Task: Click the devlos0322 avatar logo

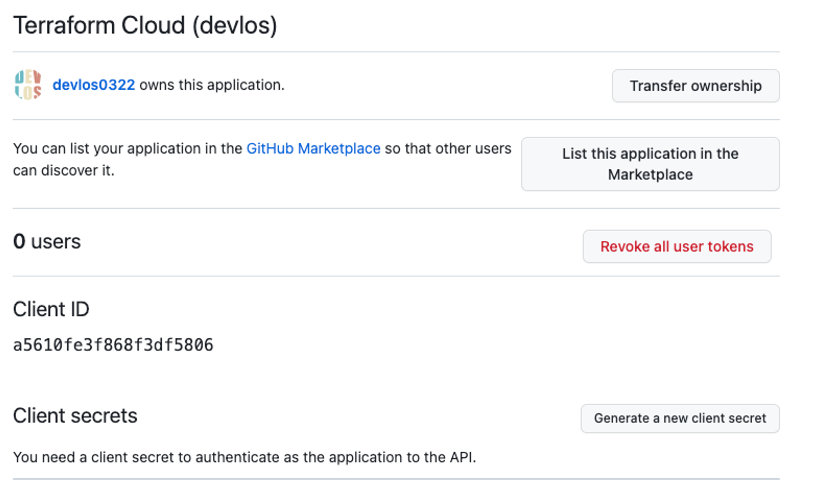Action: click(x=28, y=85)
